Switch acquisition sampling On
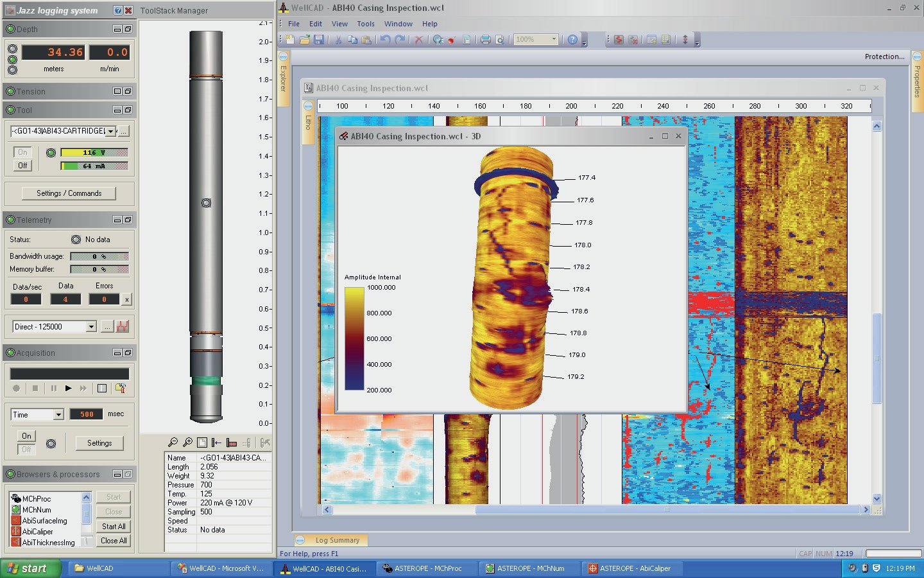 tap(26, 436)
